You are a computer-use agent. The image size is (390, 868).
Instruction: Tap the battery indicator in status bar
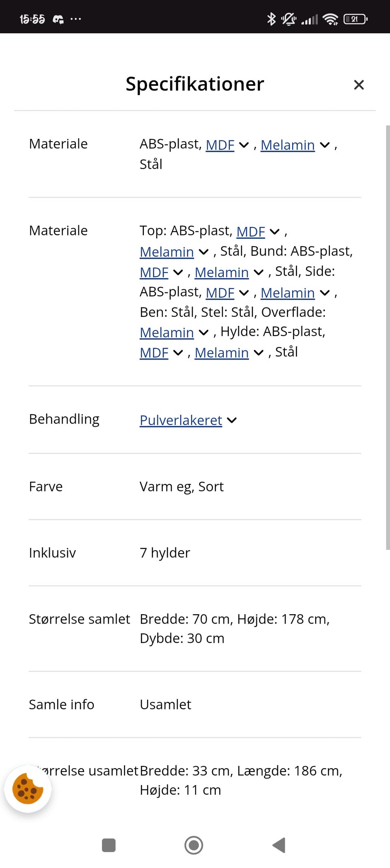tap(354, 19)
